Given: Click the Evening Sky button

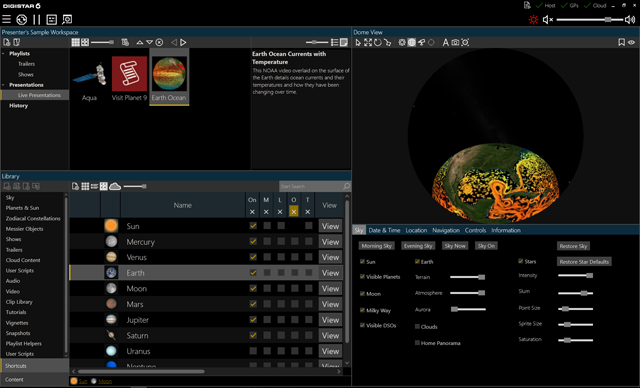Looking at the screenshot, I should click(418, 246).
